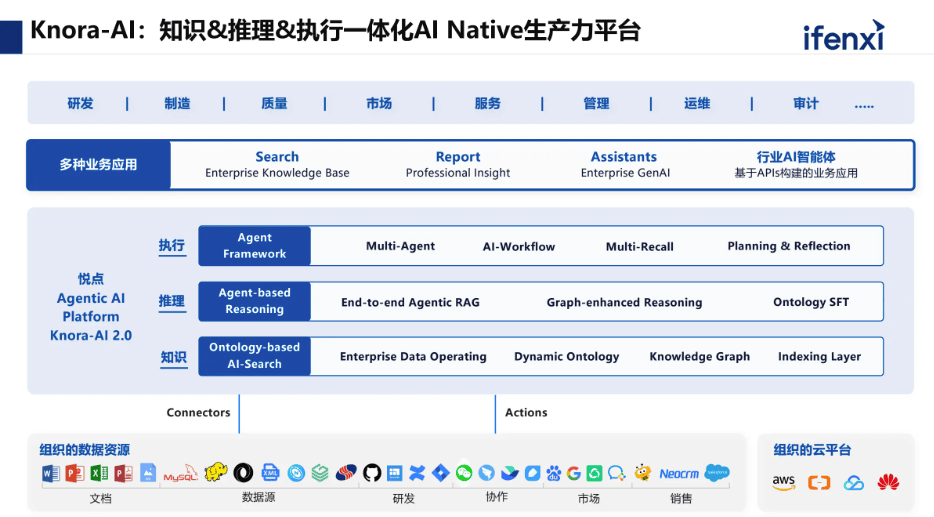Select the Baidu paw icon
The width and height of the screenshot is (934, 517).
554,473
